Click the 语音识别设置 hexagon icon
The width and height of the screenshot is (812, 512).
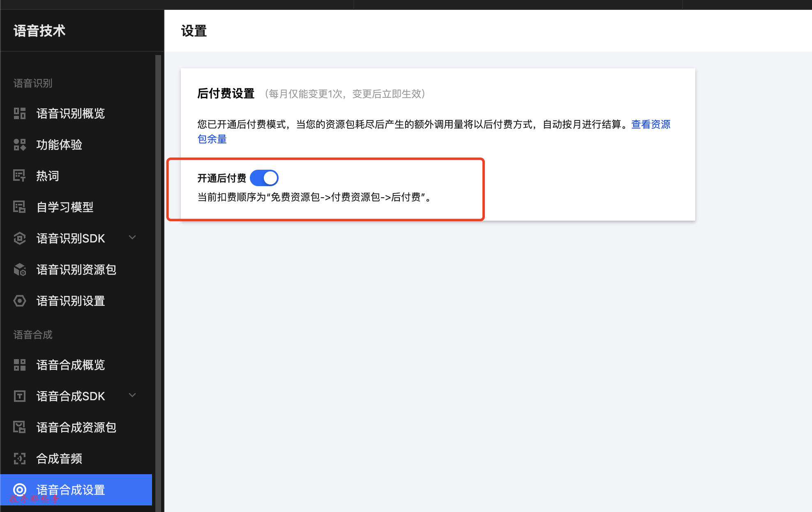tap(19, 301)
